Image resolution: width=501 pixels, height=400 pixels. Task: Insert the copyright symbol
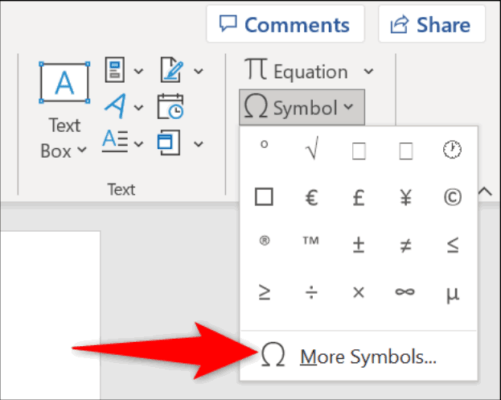453,197
